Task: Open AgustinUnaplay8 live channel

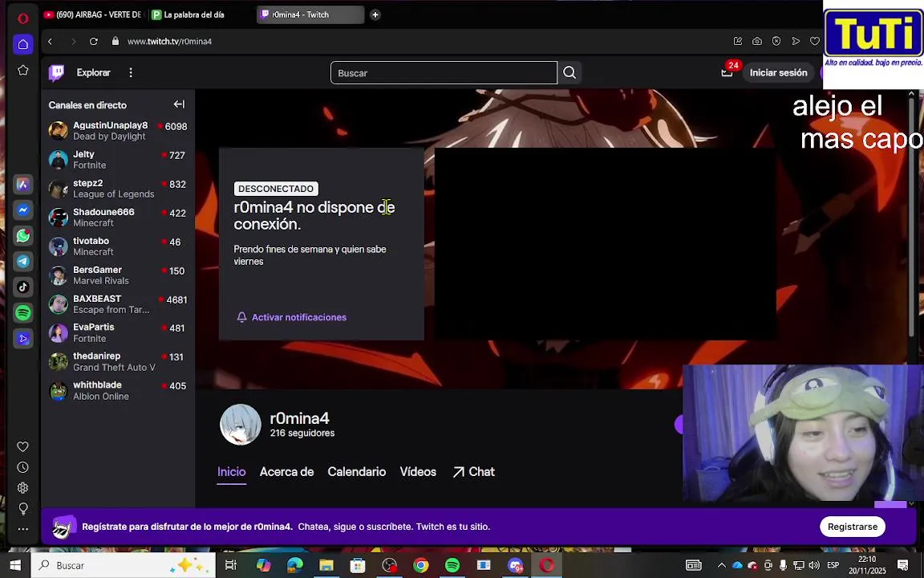Action: click(x=118, y=130)
